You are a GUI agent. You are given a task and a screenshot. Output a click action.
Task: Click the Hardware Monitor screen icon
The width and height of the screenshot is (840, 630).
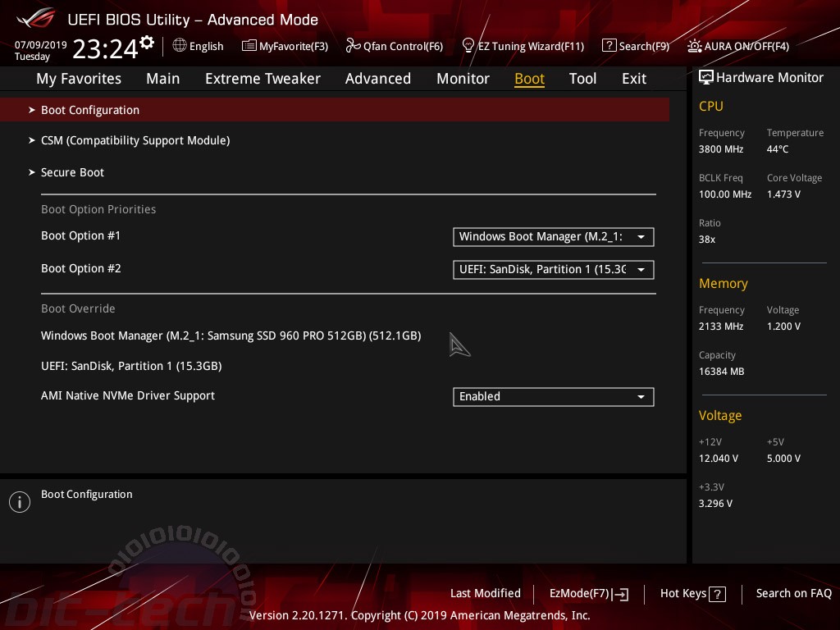(x=706, y=77)
